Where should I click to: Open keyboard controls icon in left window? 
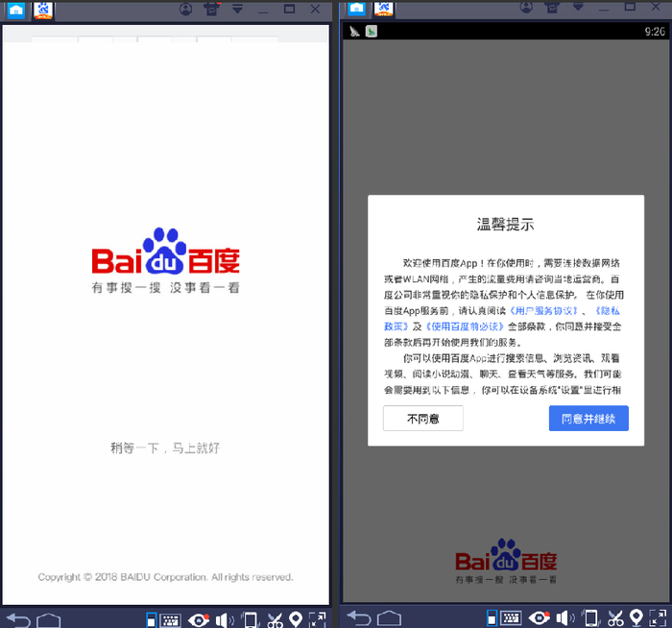coord(171,620)
